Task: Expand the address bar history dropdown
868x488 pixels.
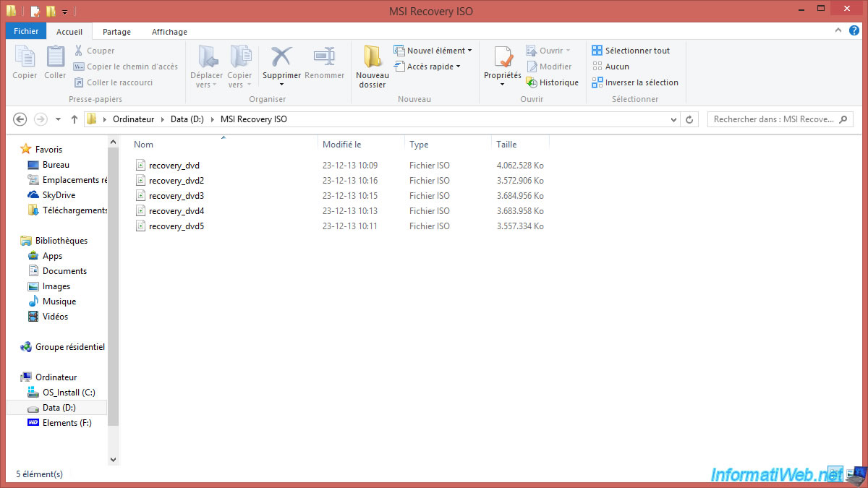Action: pyautogui.click(x=673, y=119)
